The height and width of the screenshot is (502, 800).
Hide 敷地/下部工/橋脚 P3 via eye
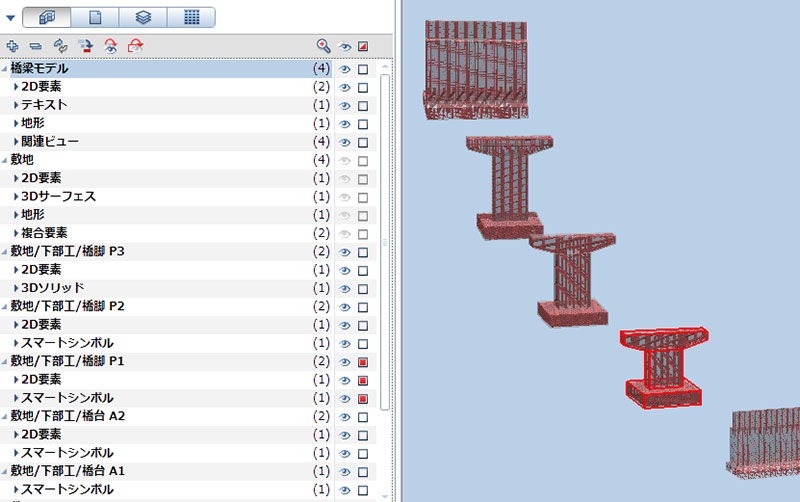tap(345, 253)
